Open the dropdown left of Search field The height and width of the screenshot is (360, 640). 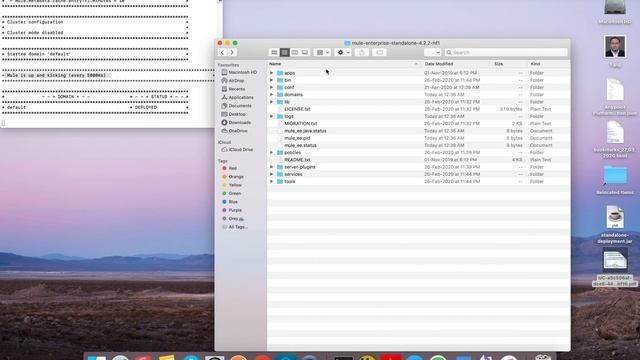(x=432, y=52)
